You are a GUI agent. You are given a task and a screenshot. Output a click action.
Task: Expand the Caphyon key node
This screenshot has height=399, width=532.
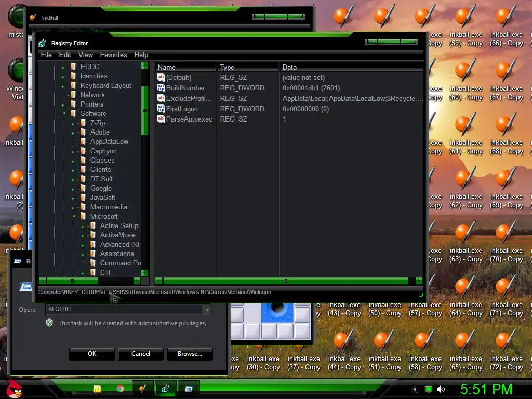(x=73, y=152)
